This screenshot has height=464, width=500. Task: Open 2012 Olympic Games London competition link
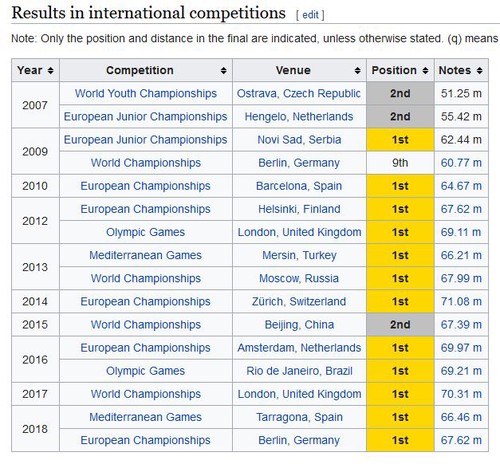click(145, 232)
